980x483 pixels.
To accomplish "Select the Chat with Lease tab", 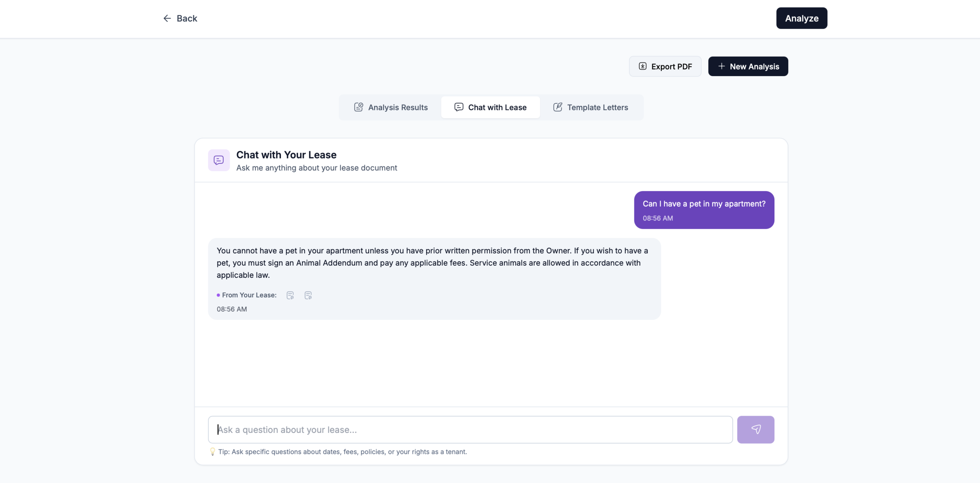I will point(490,108).
